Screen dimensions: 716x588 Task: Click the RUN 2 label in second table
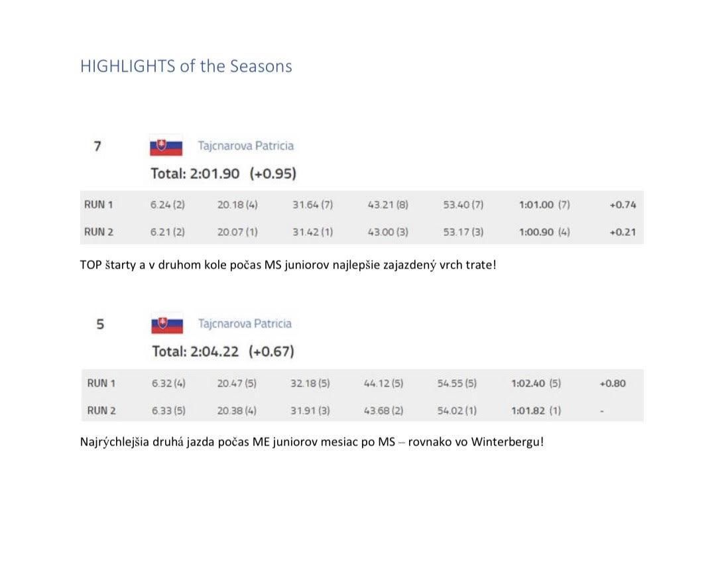coord(101,410)
